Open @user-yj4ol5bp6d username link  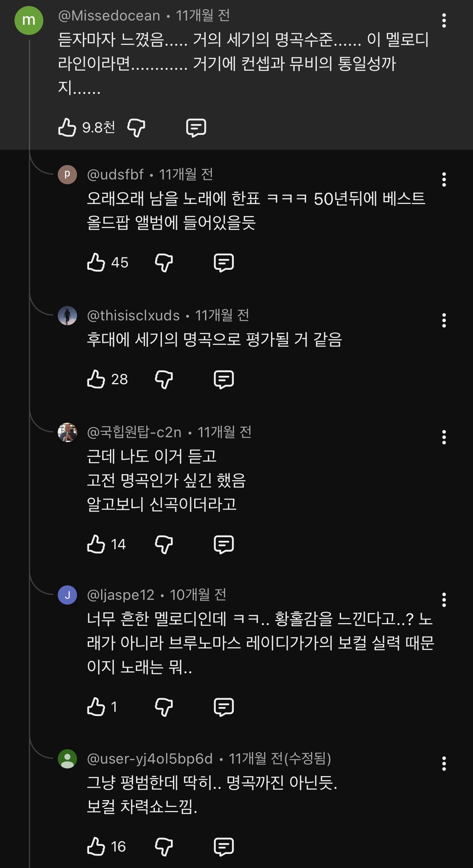(150, 758)
